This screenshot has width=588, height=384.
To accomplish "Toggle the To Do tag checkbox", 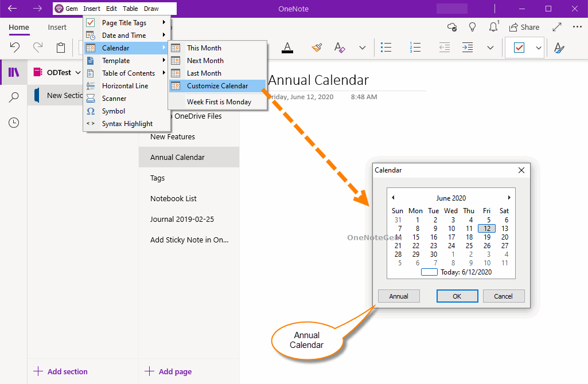I will tap(519, 48).
